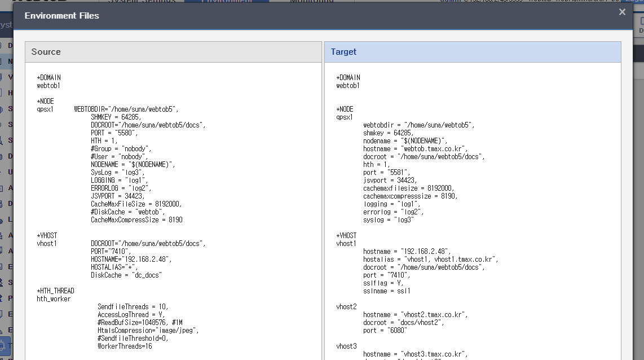Click the Environment Files dialog title
Screen dimensions: 644x360
(62, 16)
